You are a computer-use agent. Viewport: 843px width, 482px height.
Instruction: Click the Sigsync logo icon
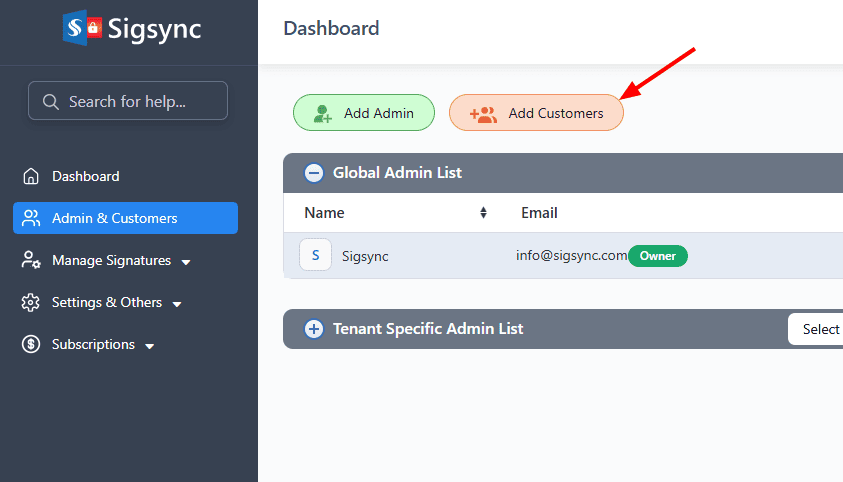(82, 27)
